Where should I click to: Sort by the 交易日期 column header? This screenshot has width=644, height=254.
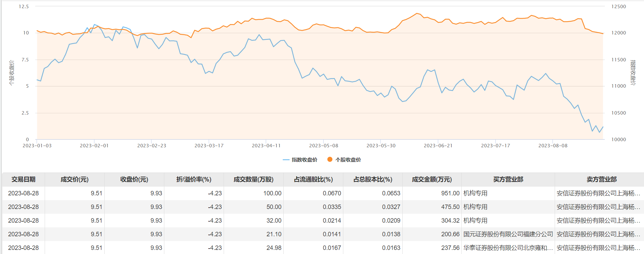24,179
